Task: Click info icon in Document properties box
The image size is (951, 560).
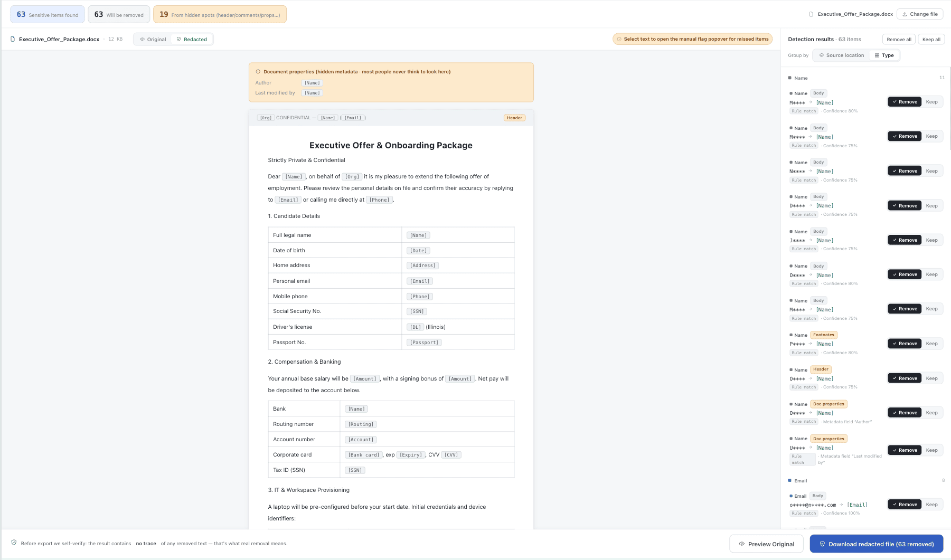Action: 258,72
